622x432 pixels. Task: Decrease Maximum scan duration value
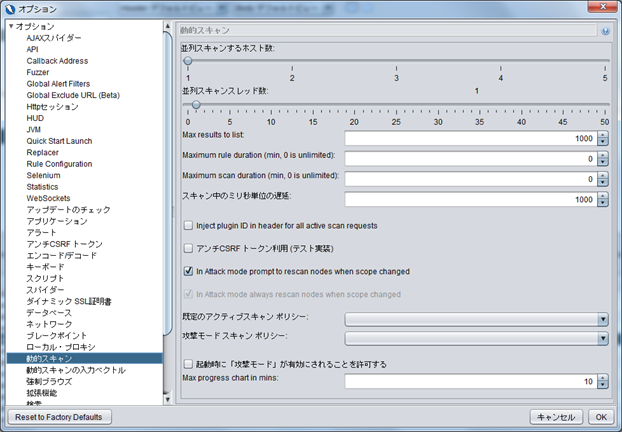tap(603, 182)
